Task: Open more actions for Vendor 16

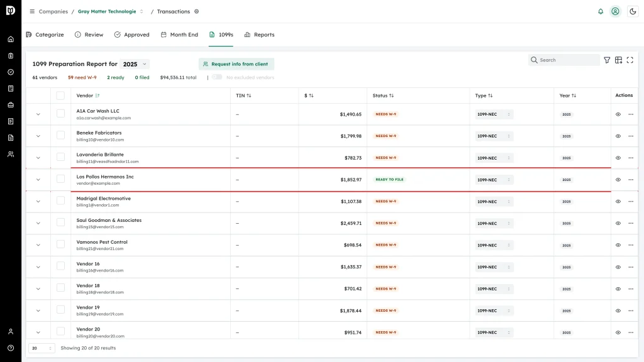Action: [x=631, y=267]
